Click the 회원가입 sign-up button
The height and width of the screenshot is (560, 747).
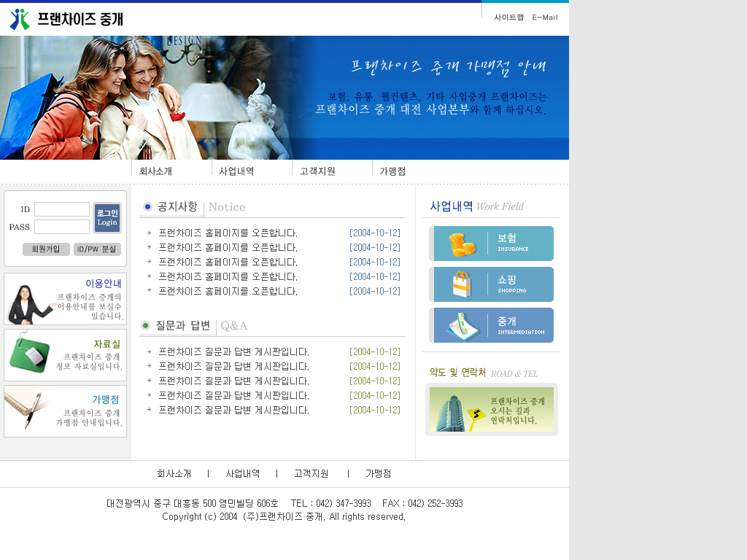coord(46,249)
